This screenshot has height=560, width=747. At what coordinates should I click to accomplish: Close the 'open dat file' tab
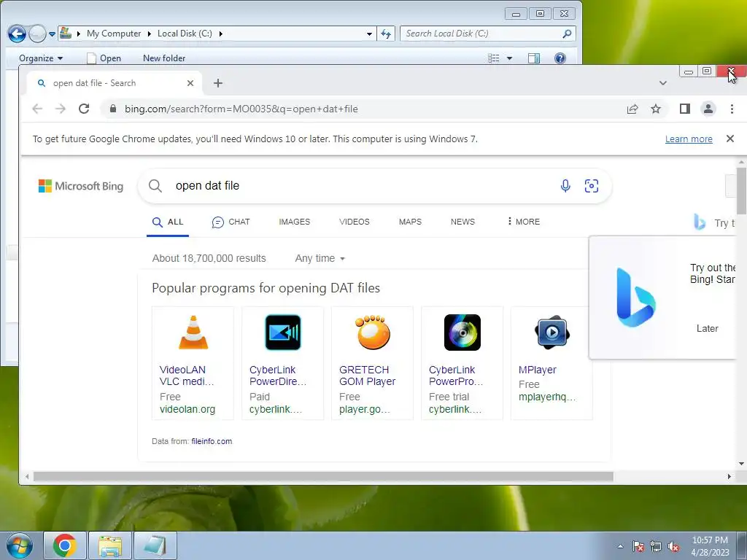tap(190, 83)
